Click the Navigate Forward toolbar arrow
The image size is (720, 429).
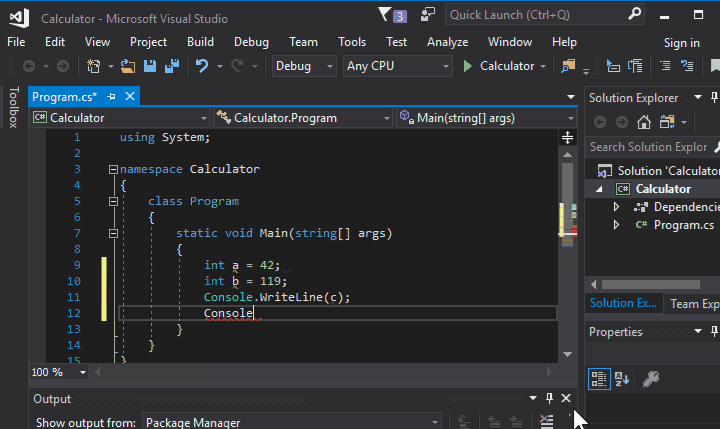pos(63,67)
